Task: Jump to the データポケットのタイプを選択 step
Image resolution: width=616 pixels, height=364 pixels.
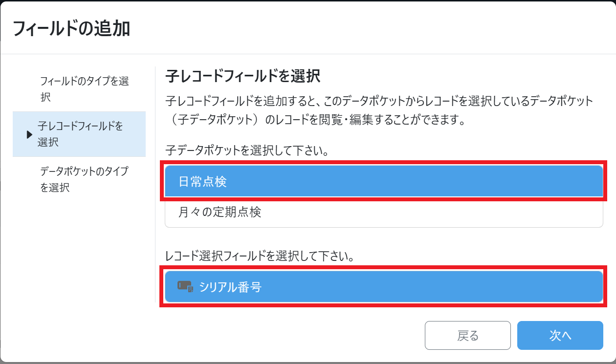Action: [84, 179]
